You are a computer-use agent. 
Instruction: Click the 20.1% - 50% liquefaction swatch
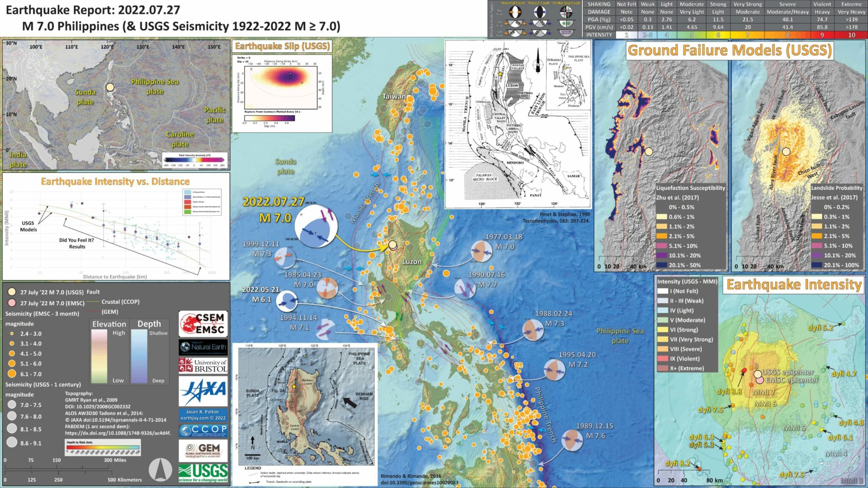[x=661, y=265]
